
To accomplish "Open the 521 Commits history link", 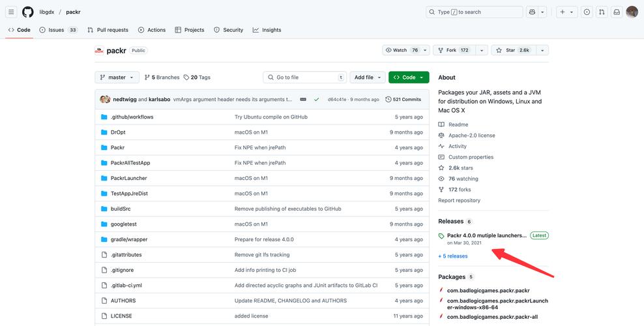I will [403, 99].
